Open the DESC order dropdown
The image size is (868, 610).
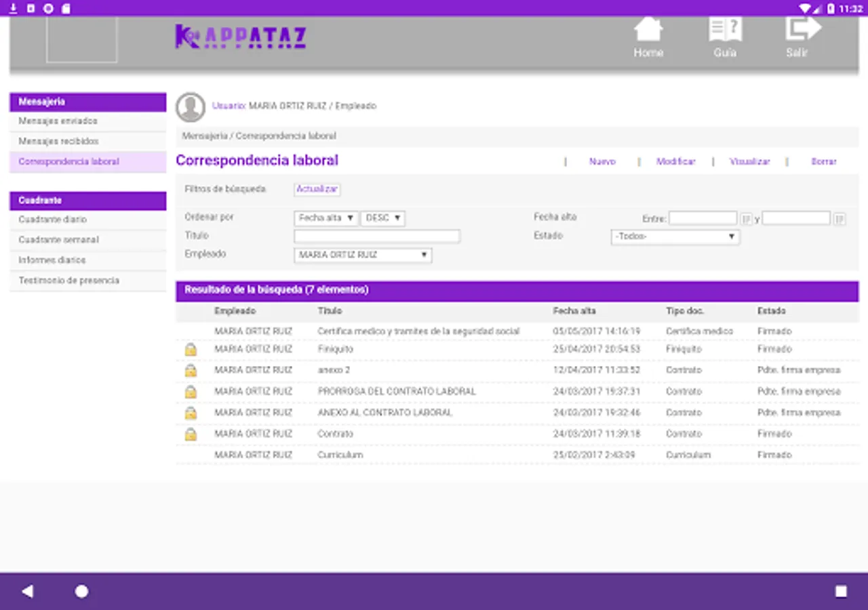click(x=382, y=218)
